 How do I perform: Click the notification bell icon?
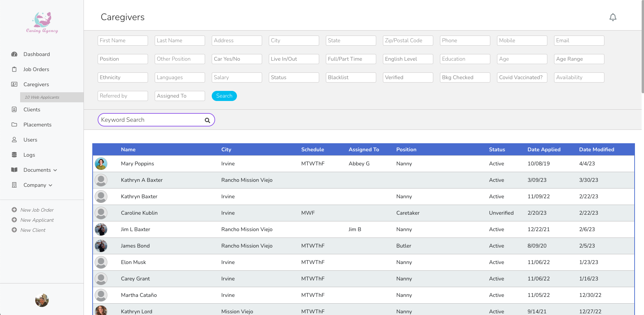coord(613,17)
